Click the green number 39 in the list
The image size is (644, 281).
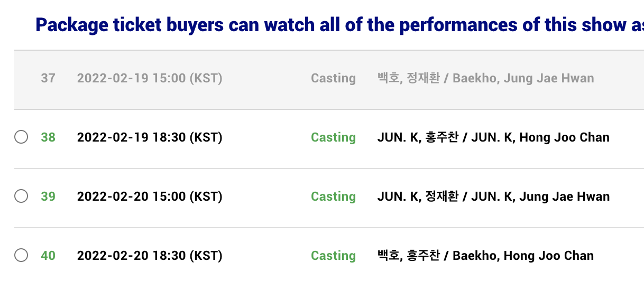point(48,196)
